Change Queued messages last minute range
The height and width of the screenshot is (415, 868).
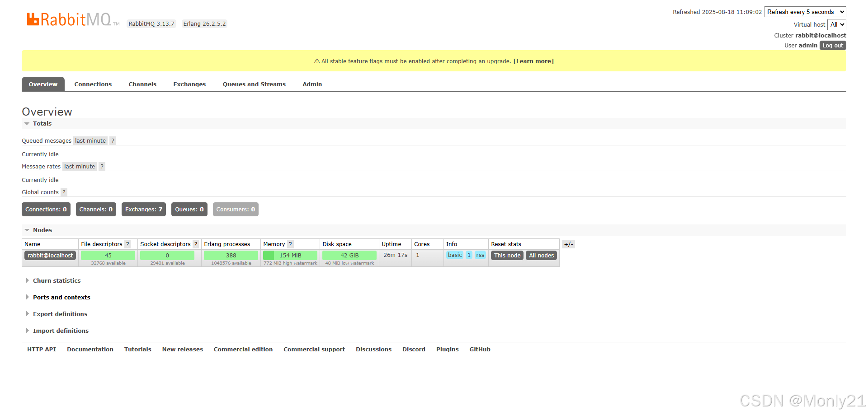click(90, 141)
